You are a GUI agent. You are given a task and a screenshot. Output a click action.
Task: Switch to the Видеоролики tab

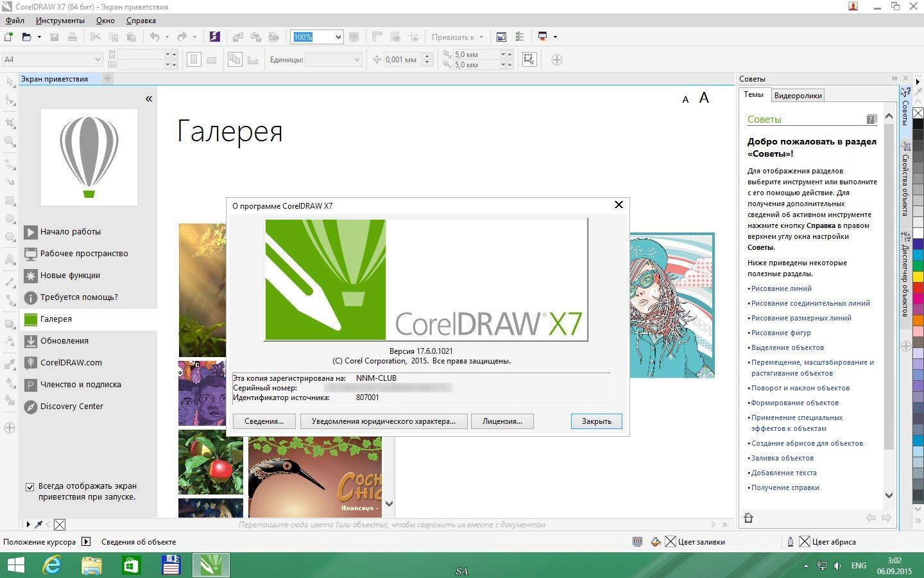click(798, 95)
